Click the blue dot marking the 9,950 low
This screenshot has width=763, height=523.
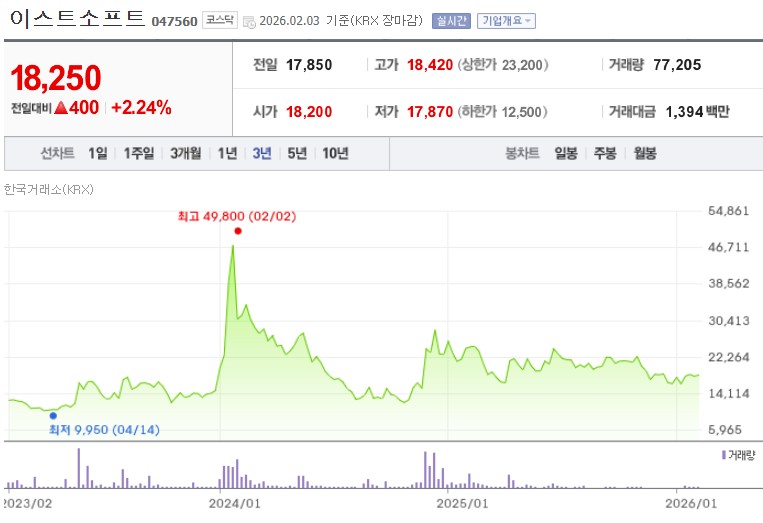pyautogui.click(x=53, y=416)
